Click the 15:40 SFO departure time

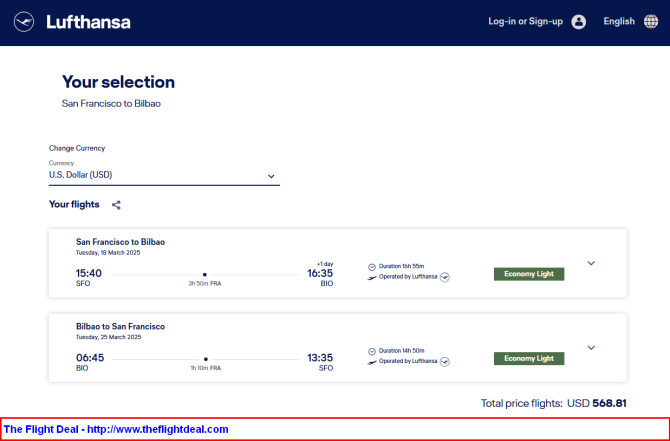[x=89, y=273]
